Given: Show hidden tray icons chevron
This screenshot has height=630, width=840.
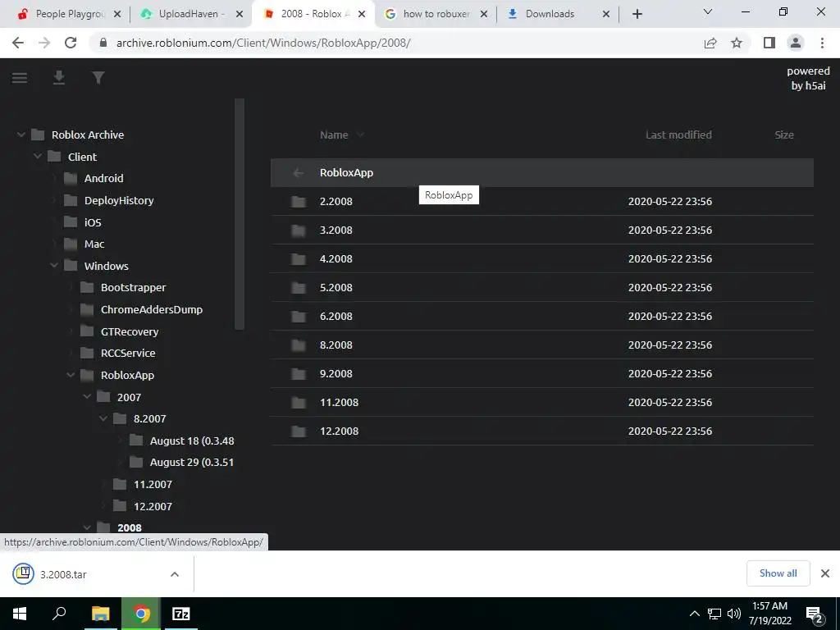Looking at the screenshot, I should 694,614.
